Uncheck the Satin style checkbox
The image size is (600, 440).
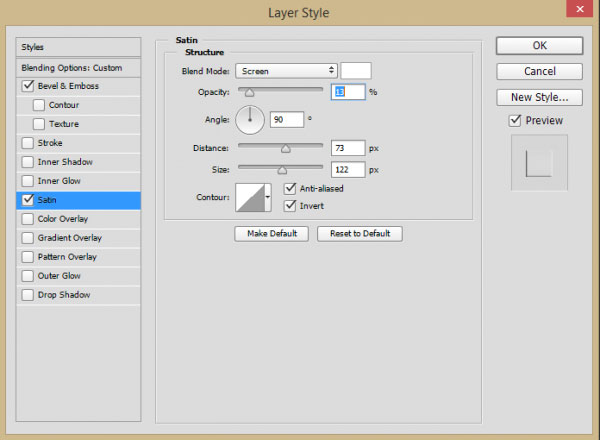pyautogui.click(x=28, y=200)
